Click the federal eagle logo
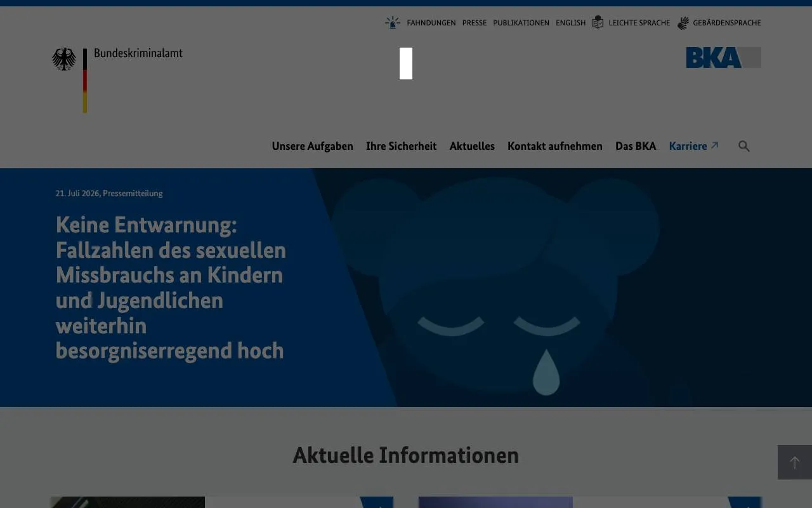Viewport: 812px width, 508px height. click(63, 59)
